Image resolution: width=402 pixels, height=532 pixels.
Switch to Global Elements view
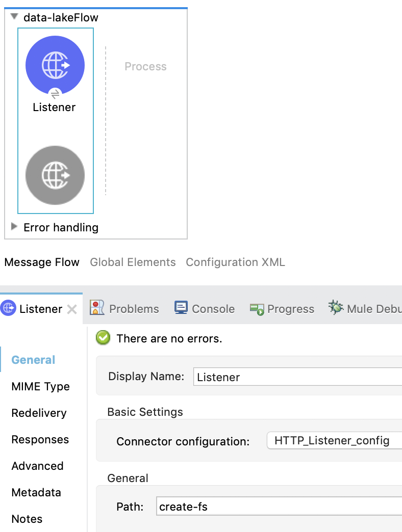133,262
